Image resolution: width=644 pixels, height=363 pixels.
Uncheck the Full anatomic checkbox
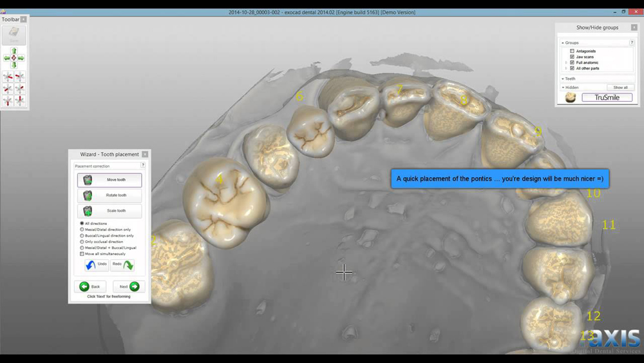(572, 63)
